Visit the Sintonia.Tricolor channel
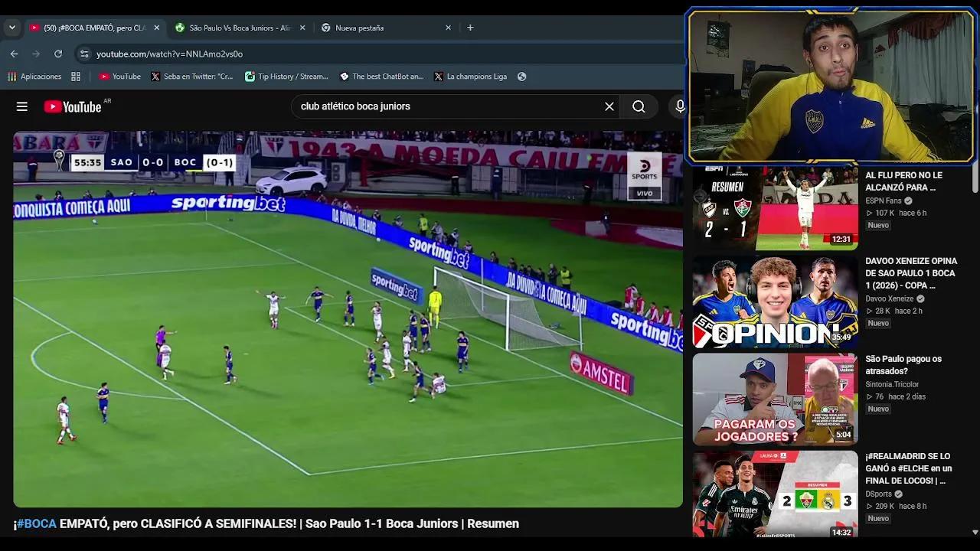Image resolution: width=980 pixels, height=551 pixels. tap(892, 384)
